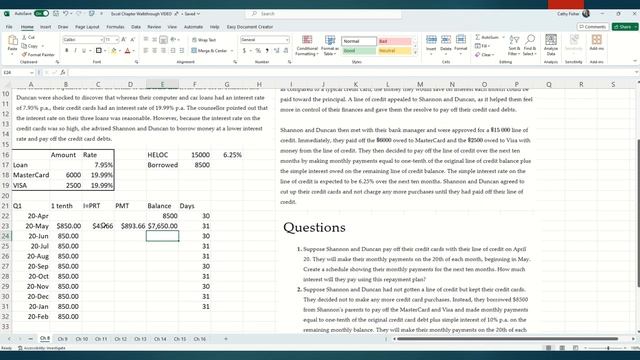The width and height of the screenshot is (640, 360).
Task: Open Format as Table
Action: tap(330, 45)
